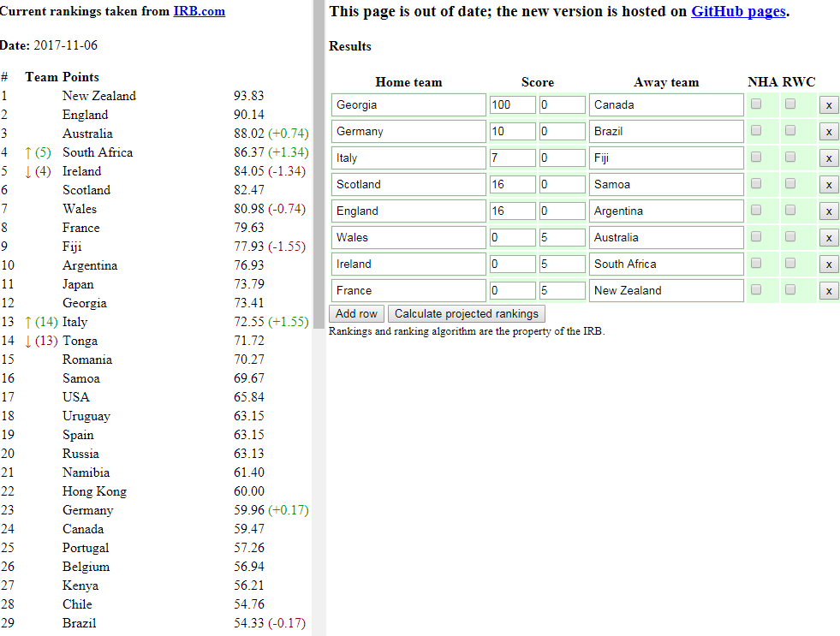Edit the South Africa away team field

tap(666, 264)
